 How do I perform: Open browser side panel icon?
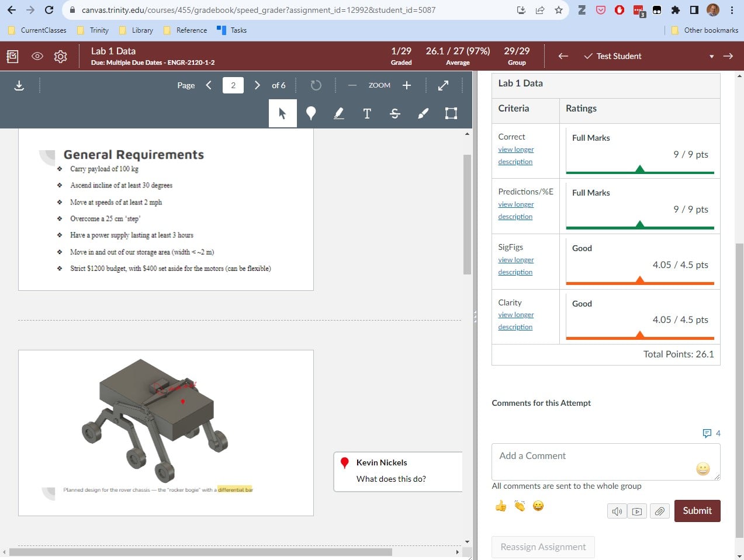pos(694,10)
